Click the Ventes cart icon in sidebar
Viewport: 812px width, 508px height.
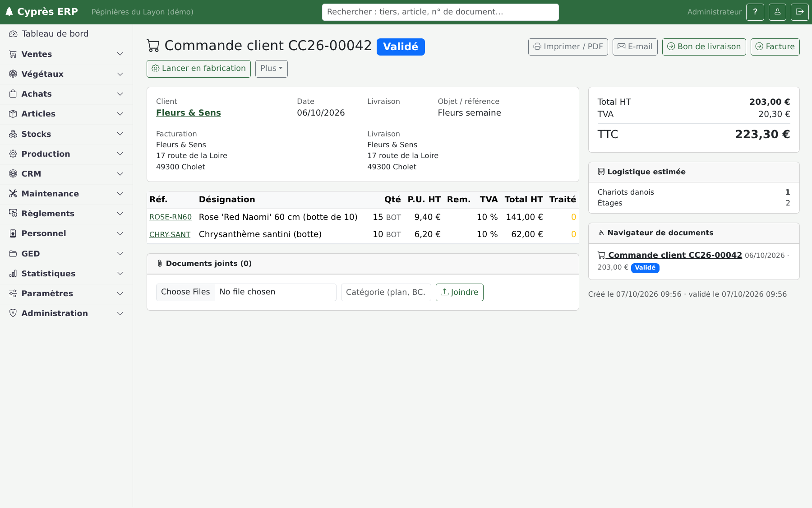[13, 54]
